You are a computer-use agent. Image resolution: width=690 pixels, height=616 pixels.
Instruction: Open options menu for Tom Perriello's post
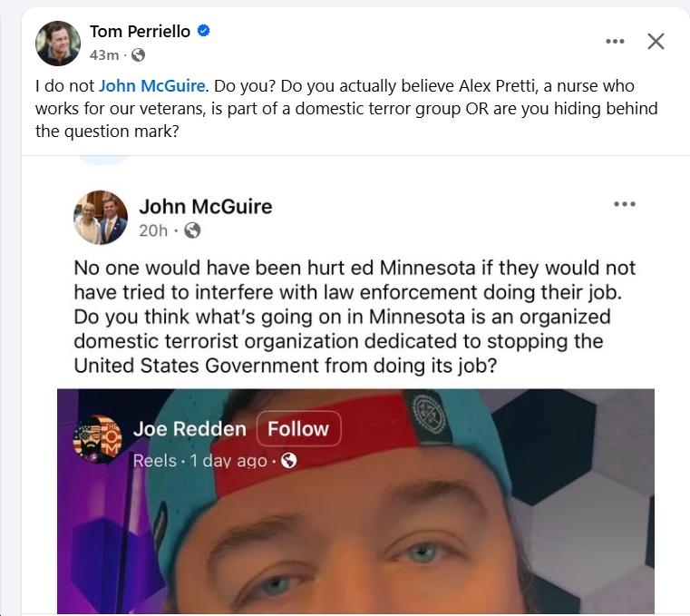click(x=615, y=42)
